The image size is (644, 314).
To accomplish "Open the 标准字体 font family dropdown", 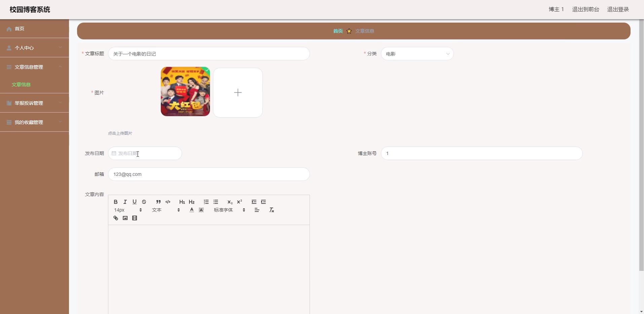I will 229,210.
